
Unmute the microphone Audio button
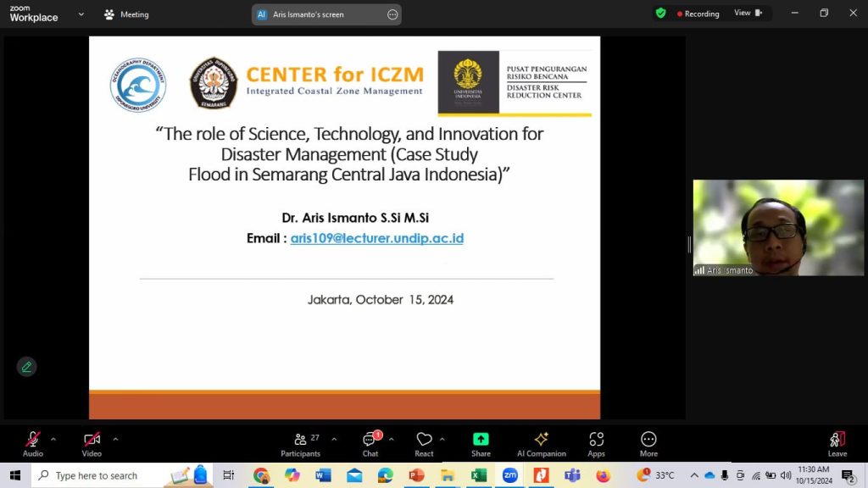[32, 444]
